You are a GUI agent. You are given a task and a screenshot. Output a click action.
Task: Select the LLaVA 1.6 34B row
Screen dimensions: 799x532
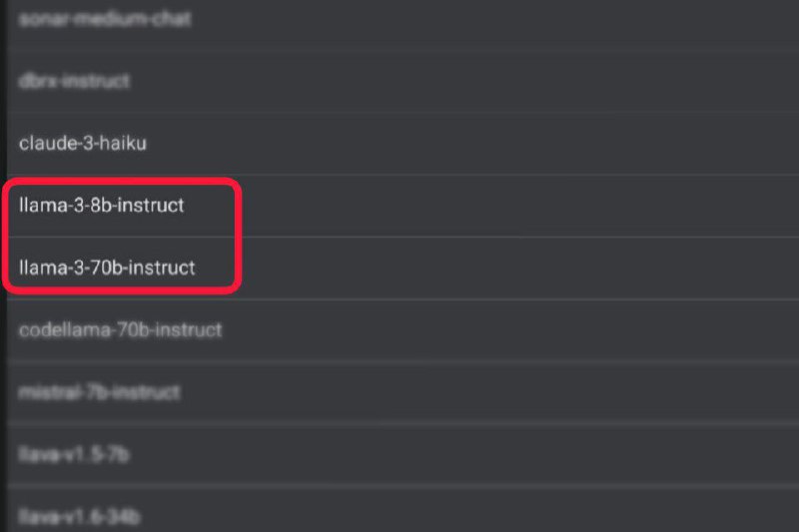[x=402, y=511]
